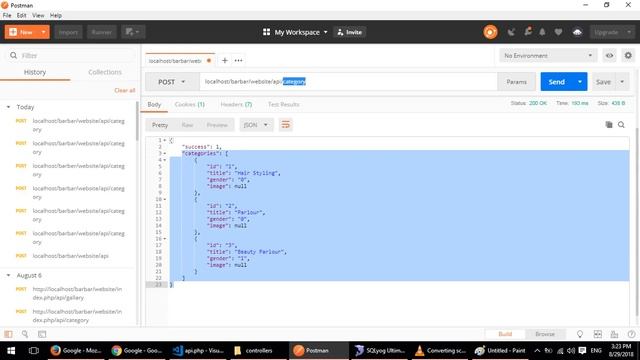The image size is (640, 360).
Task: Click the help question mark icon
Action: 631,334
